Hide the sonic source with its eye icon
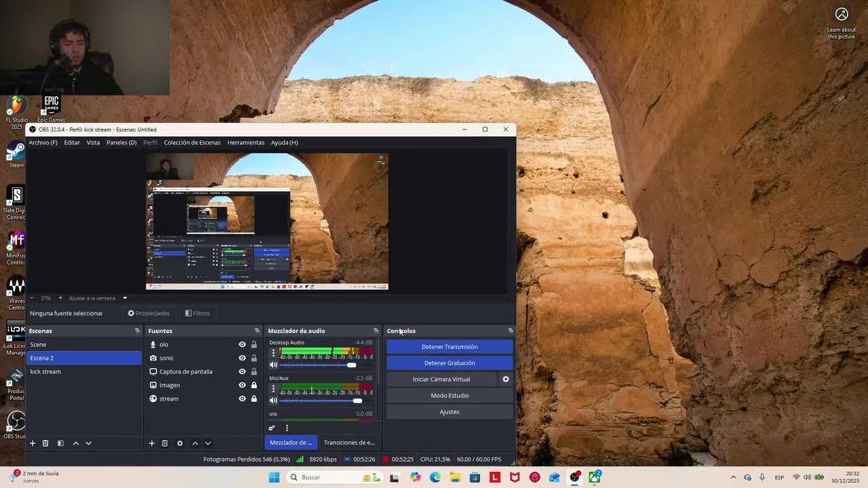The image size is (868, 488). pos(242,358)
